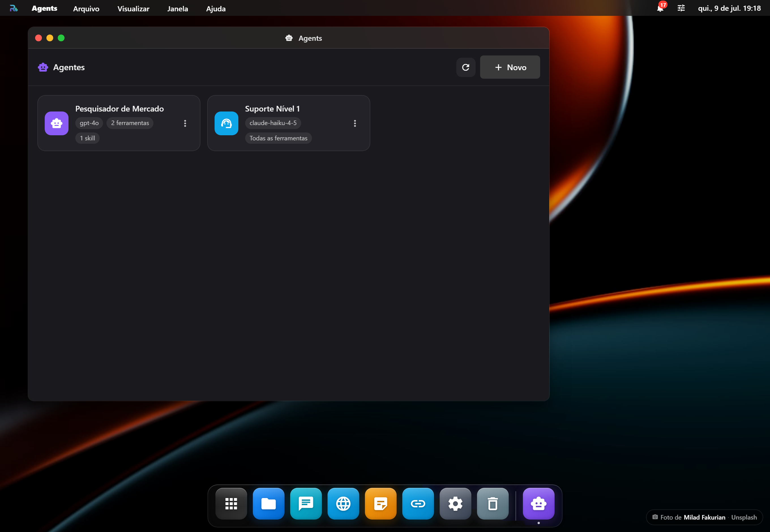Select the Suporte Nível 1 agent card

click(x=288, y=123)
